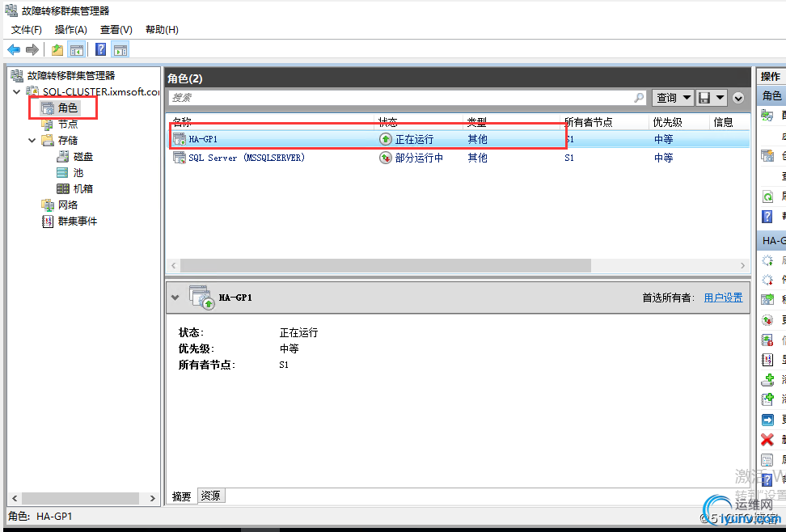
Task: Click 角色(2) header of roles pane
Action: tap(185, 78)
